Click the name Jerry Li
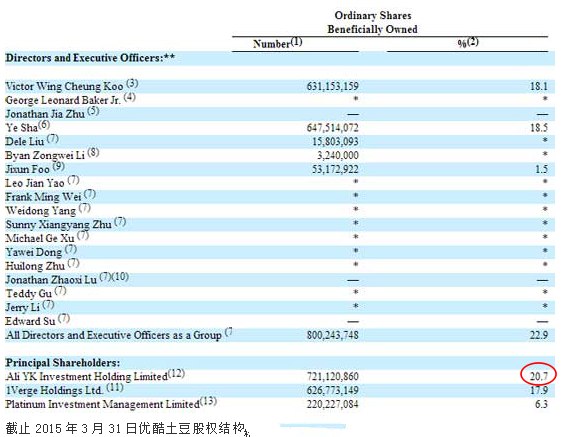Image resolution: width=564 pixels, height=437 pixels. tap(22, 308)
